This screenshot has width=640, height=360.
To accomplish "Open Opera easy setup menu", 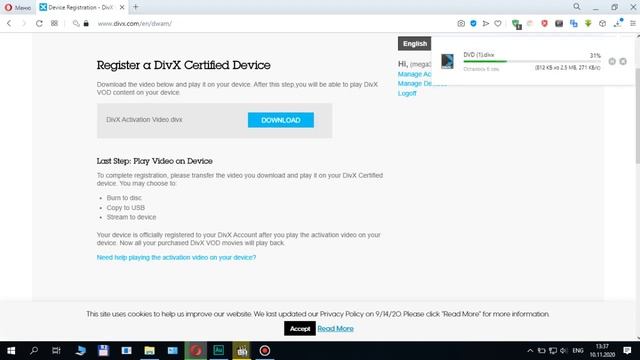I will (633, 24).
